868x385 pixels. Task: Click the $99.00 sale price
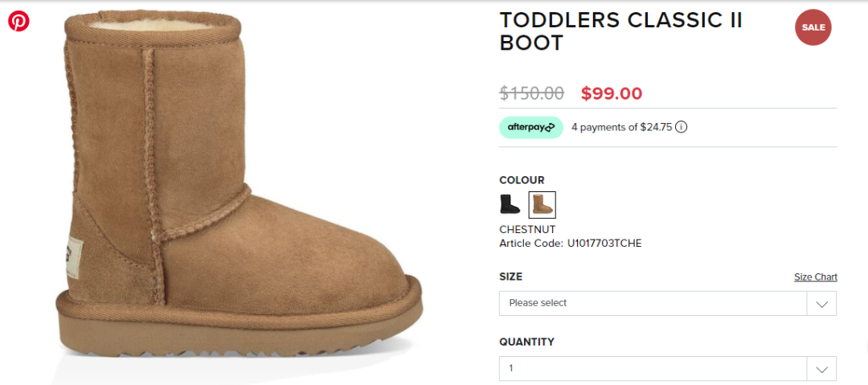tap(612, 93)
